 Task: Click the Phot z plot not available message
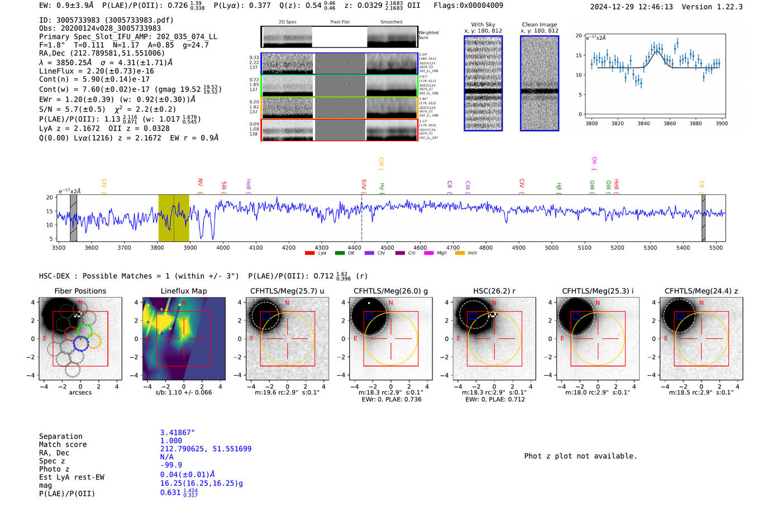(580, 456)
